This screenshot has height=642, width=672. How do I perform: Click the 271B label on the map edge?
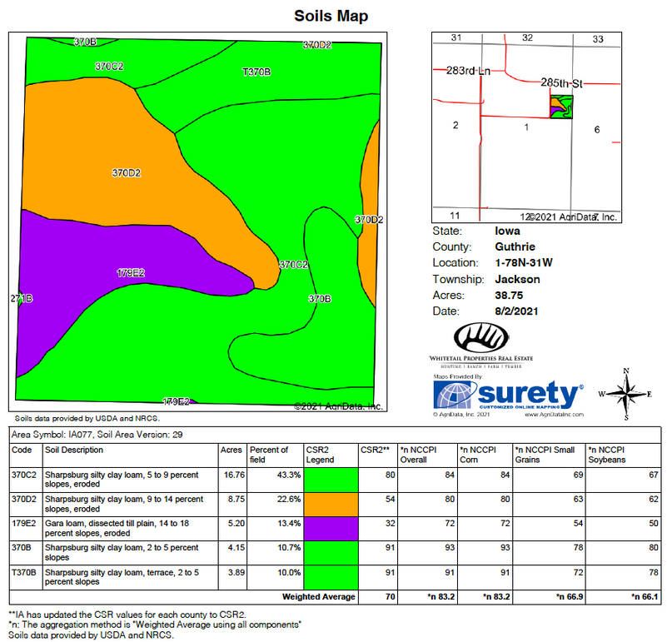(x=19, y=298)
